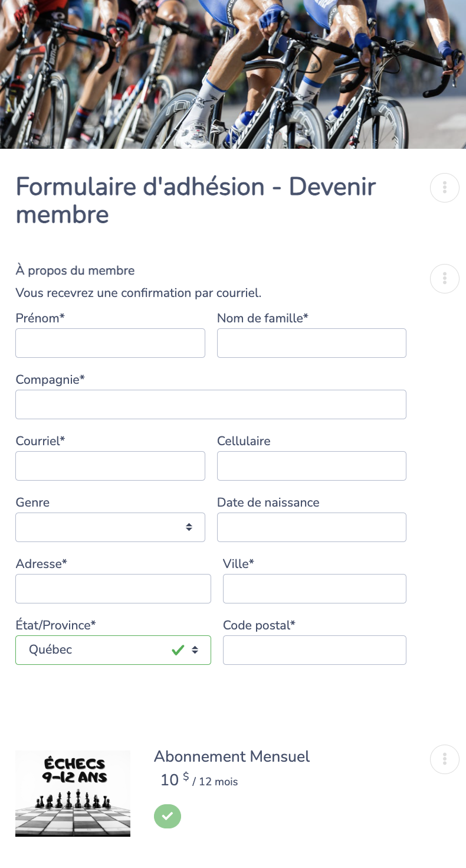Select the Ville input field
466x868 pixels.
tap(314, 588)
